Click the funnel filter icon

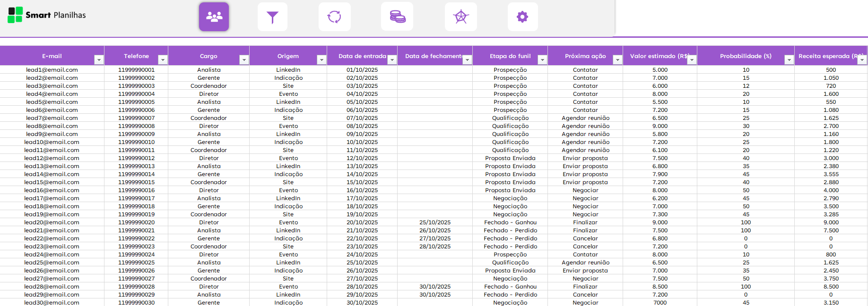(272, 17)
